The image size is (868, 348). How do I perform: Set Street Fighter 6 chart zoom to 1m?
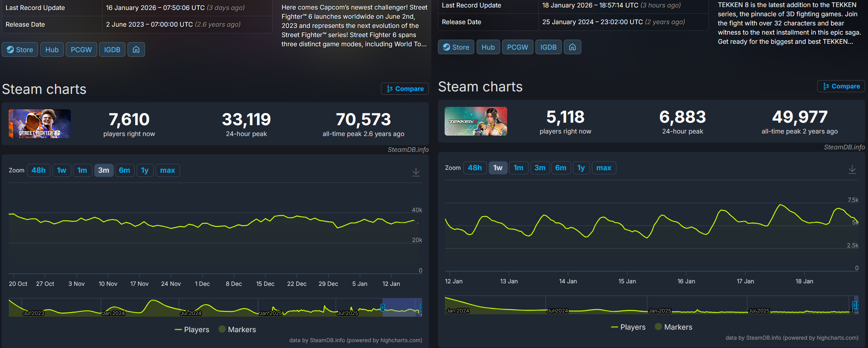pos(83,170)
